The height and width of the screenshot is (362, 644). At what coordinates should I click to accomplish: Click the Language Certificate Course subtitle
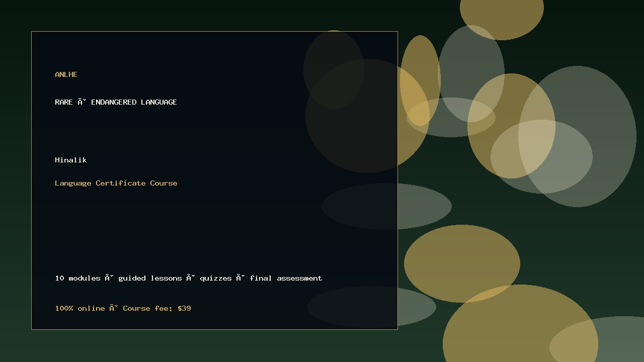pyautogui.click(x=116, y=183)
